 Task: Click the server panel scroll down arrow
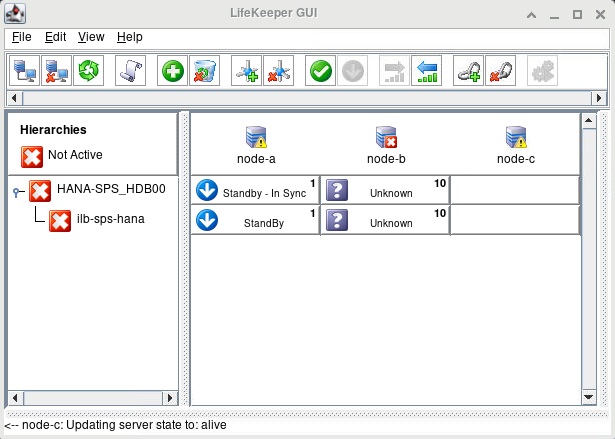pyautogui.click(x=588, y=397)
